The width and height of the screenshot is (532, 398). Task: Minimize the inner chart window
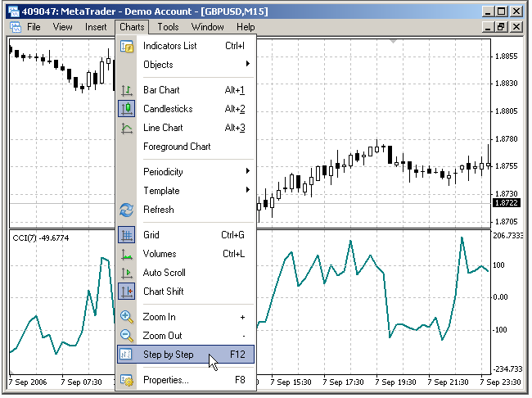point(488,27)
